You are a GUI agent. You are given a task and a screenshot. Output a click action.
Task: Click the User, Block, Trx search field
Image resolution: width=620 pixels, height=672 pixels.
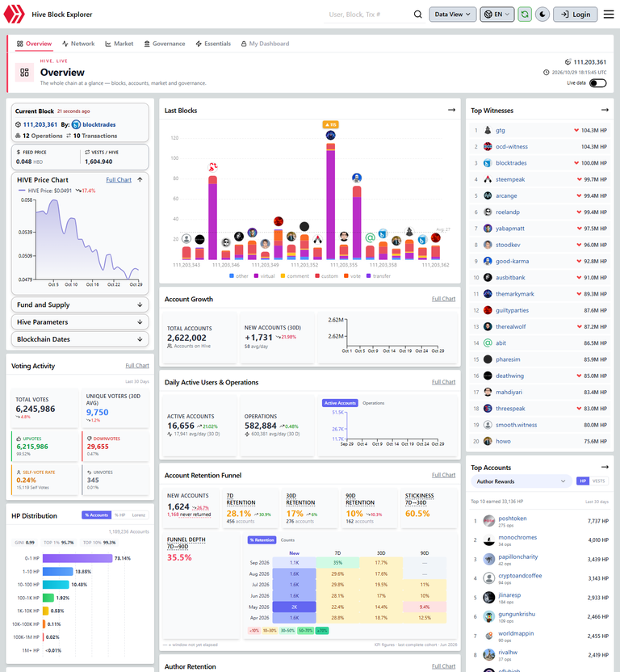coord(367,15)
